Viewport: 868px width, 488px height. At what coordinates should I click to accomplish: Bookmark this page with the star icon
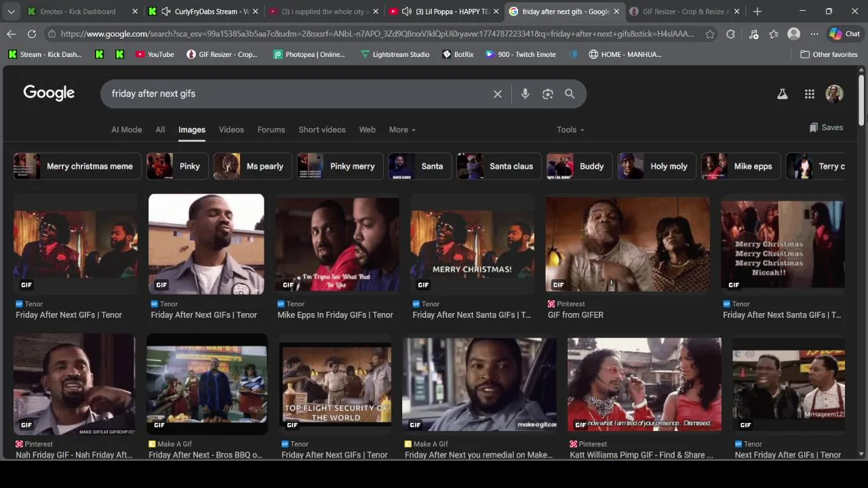pyautogui.click(x=710, y=34)
